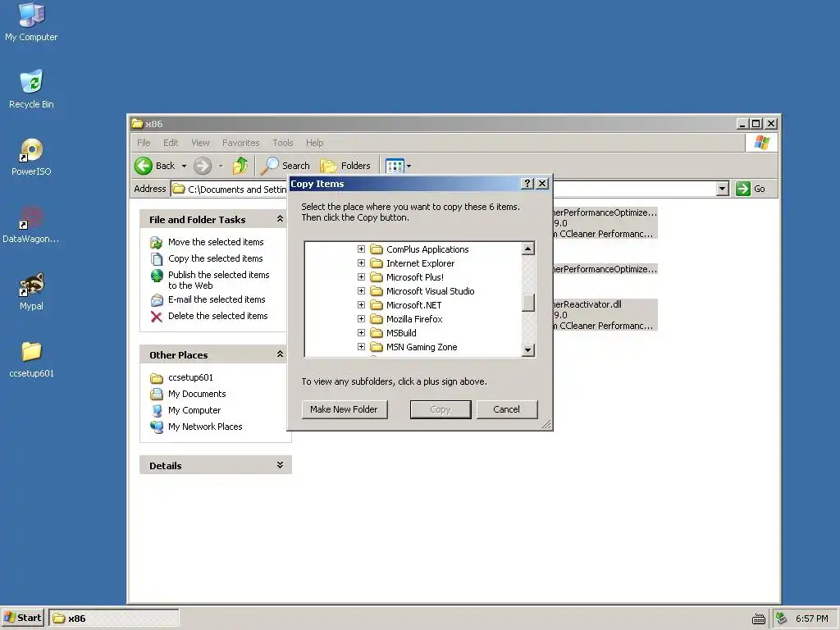The height and width of the screenshot is (630, 840).
Task: Click the ComPlus Applications folder icon
Action: (377, 249)
